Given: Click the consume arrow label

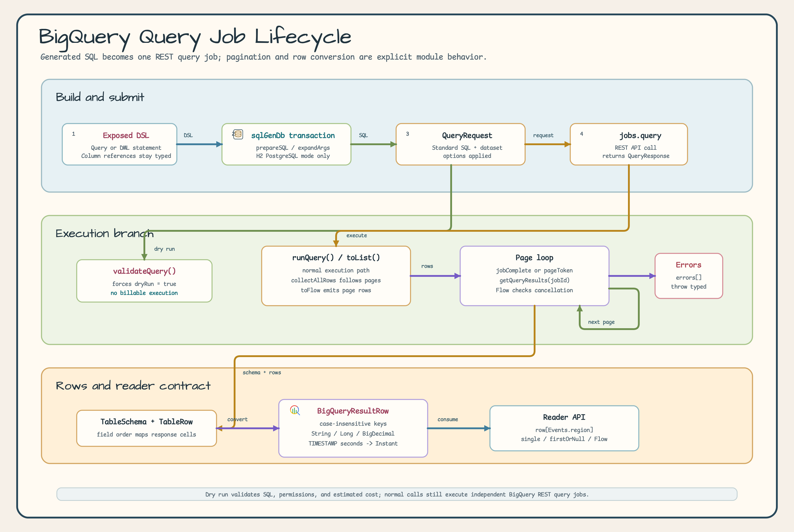Looking at the screenshot, I should tap(448, 419).
